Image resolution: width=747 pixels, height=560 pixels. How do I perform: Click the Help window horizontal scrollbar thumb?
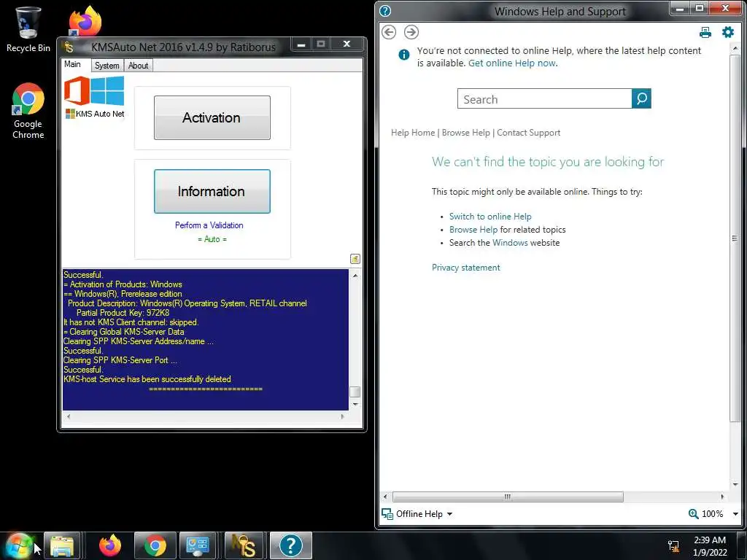click(508, 497)
